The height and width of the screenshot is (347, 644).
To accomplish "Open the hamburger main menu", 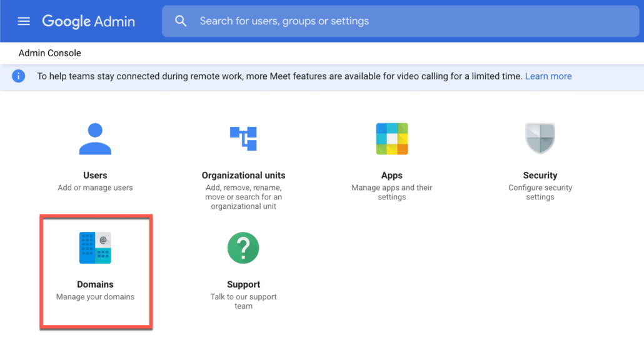I will pos(24,21).
